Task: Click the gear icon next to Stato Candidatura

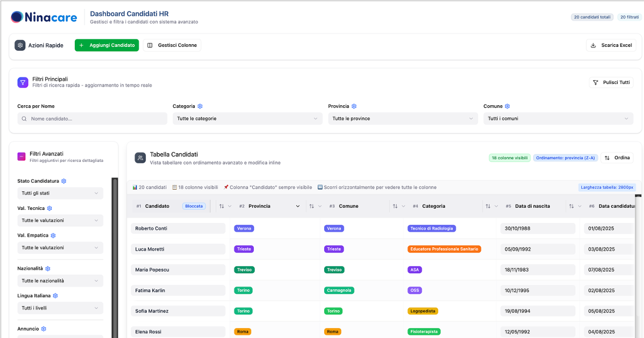Action: 64,181
